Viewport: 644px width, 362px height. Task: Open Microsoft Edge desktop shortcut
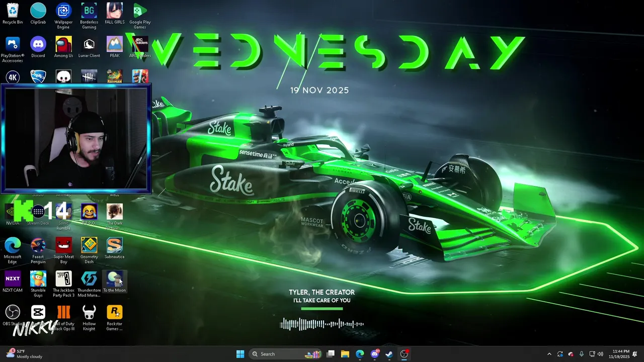point(13,251)
